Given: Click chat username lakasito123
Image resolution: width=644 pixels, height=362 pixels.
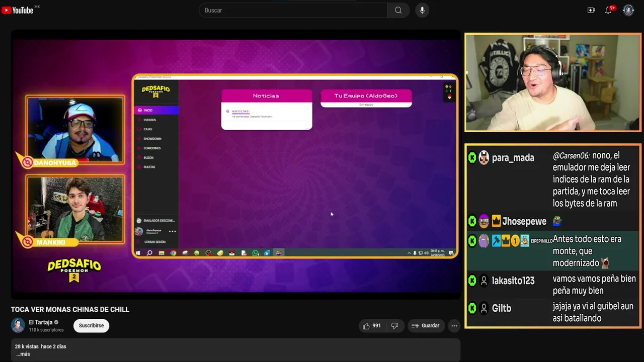Looking at the screenshot, I should (x=513, y=281).
